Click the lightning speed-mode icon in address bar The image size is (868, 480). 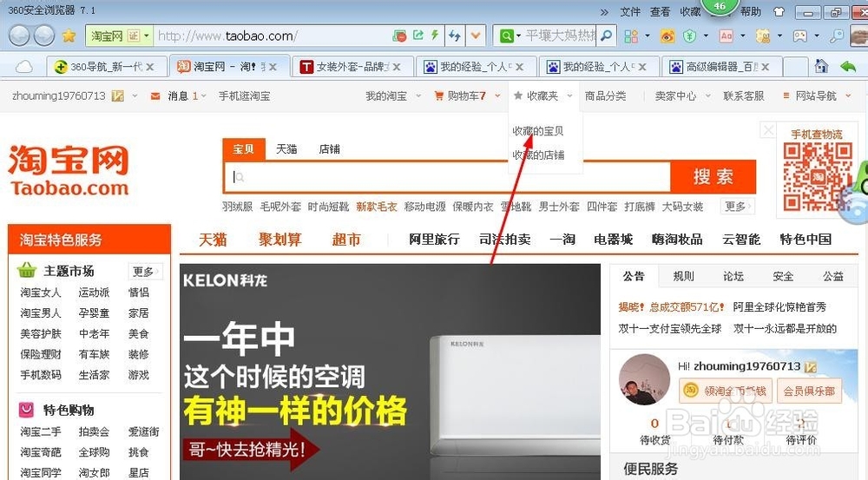(435, 36)
